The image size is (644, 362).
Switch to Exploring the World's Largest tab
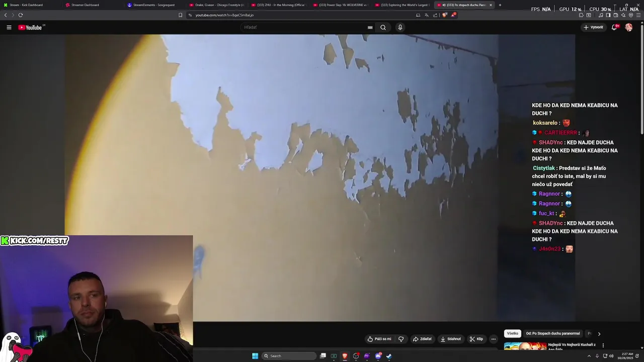point(403,5)
